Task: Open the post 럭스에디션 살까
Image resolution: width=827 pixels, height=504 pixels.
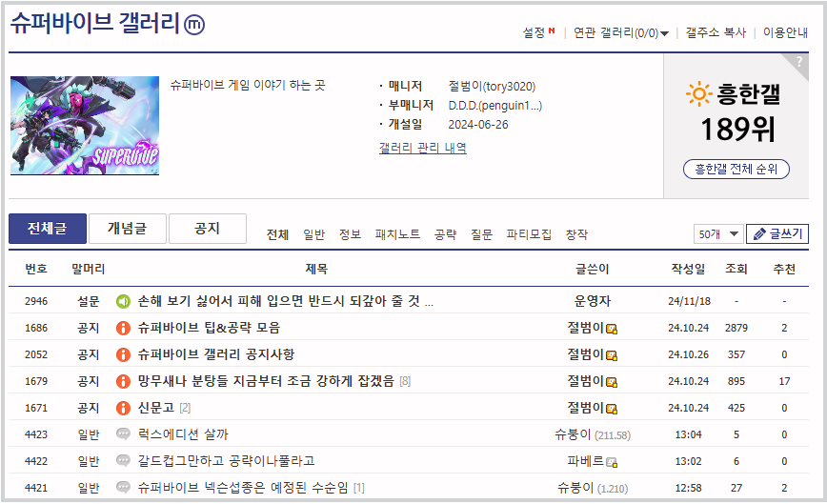Action: coord(183,434)
